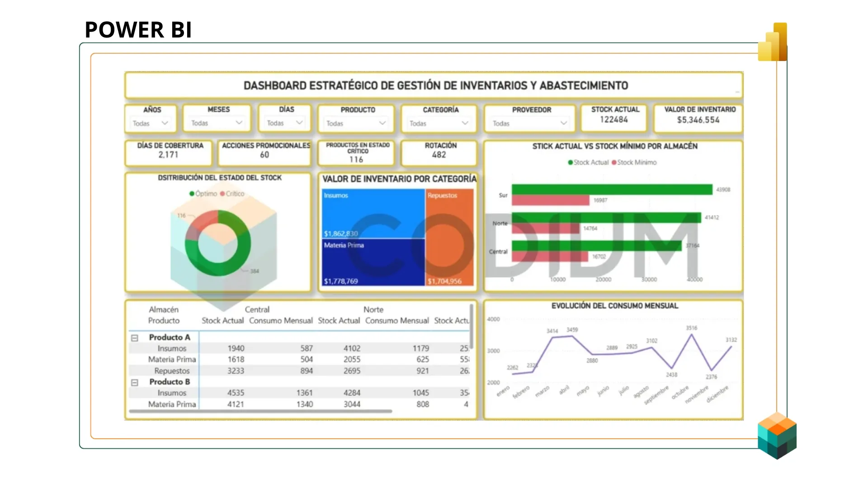This screenshot has width=868, height=488.
Task: Click the 3459 data label on line chart
Action: (572, 330)
